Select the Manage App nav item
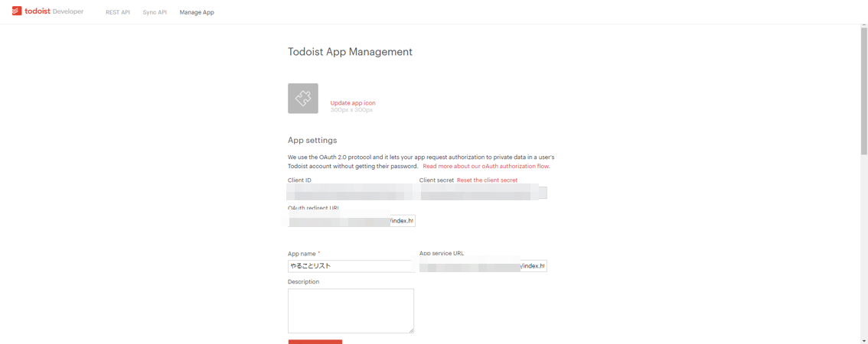 point(197,12)
